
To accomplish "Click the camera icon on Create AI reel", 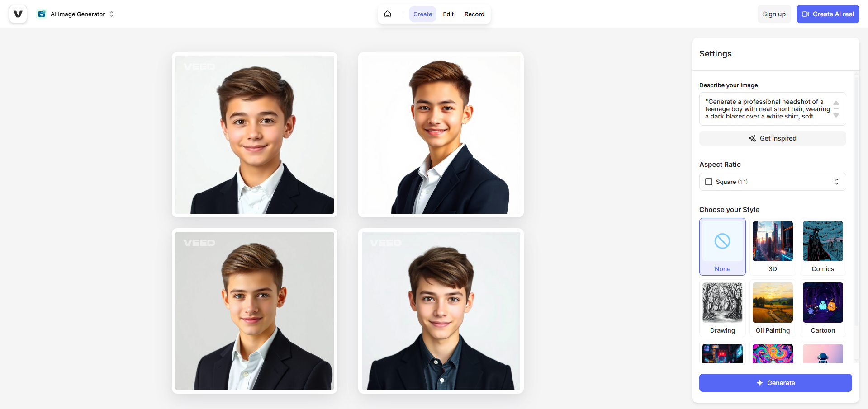I will pos(806,14).
